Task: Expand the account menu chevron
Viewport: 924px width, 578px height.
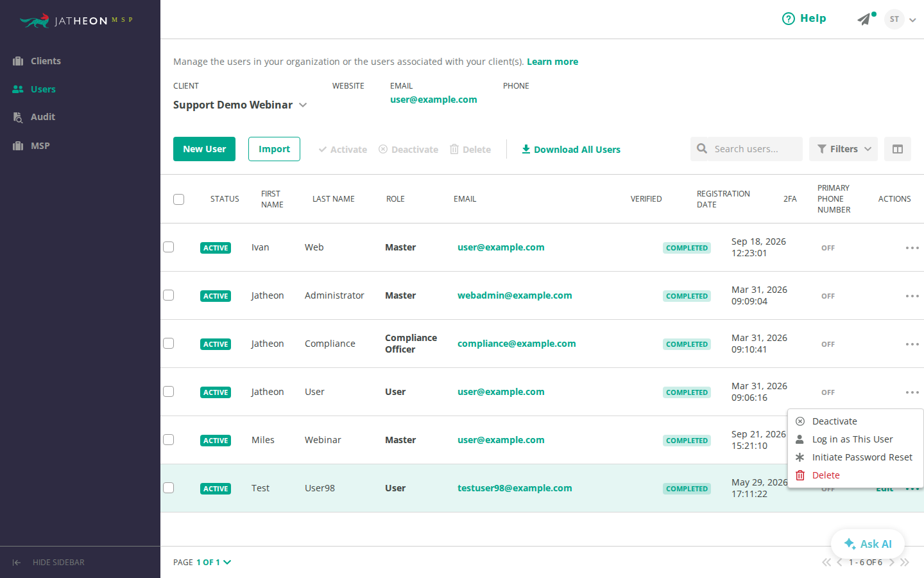Action: click(912, 20)
